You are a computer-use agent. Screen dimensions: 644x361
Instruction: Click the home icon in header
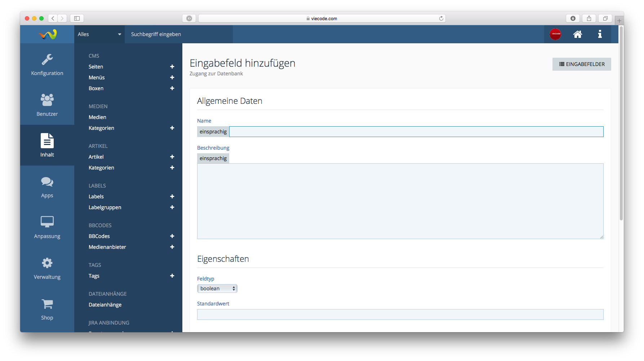click(x=577, y=34)
